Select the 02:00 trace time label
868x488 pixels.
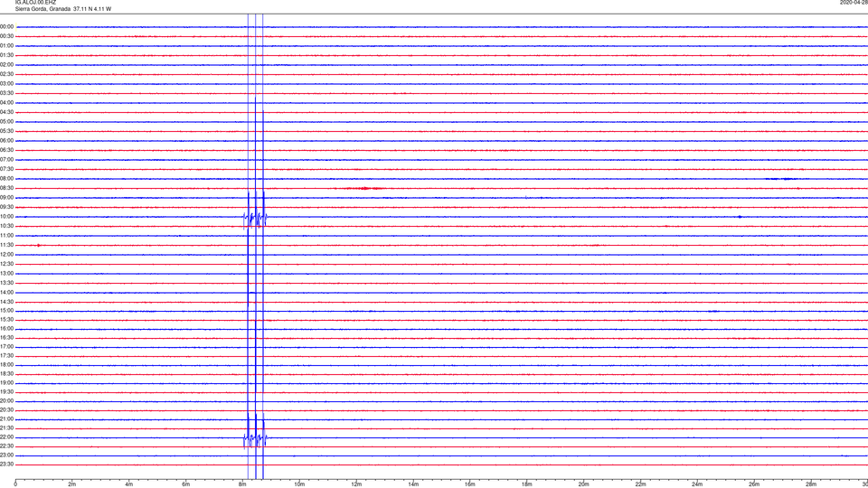pos(6,65)
